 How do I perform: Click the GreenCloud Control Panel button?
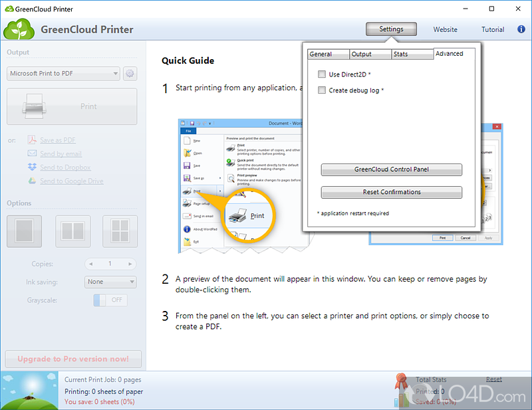(x=392, y=169)
